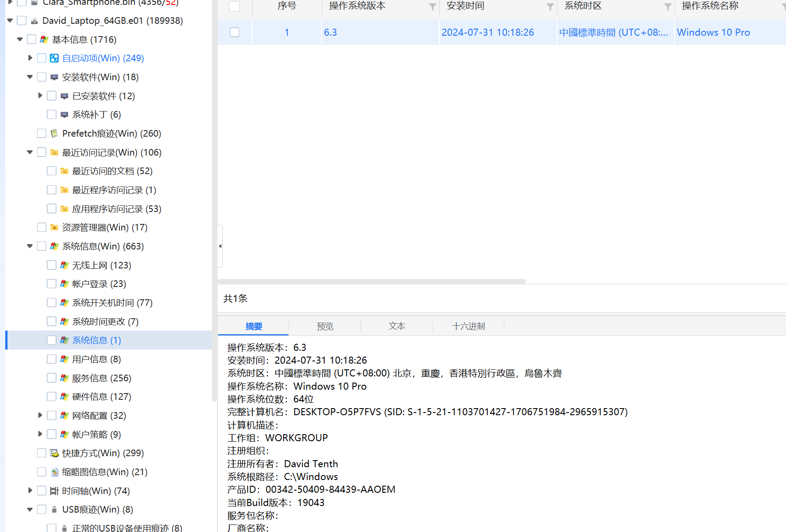Collapse the 最近访问记录(Win) node
Viewport: 786px width, 532px height.
[x=30, y=153]
